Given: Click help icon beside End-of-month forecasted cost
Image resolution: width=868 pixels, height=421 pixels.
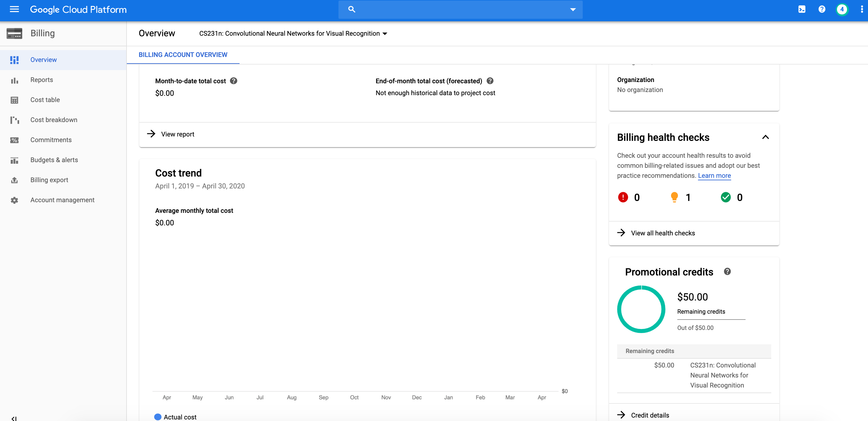Looking at the screenshot, I should (x=490, y=81).
